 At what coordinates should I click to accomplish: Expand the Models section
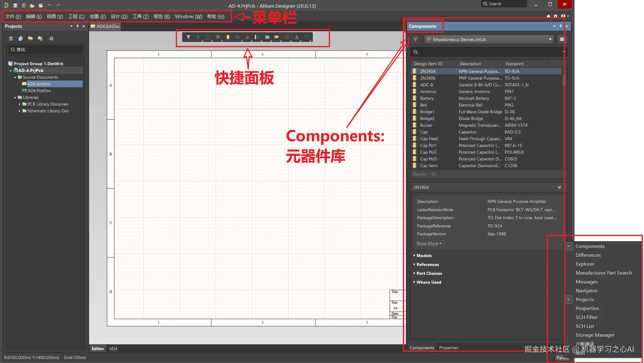point(424,256)
